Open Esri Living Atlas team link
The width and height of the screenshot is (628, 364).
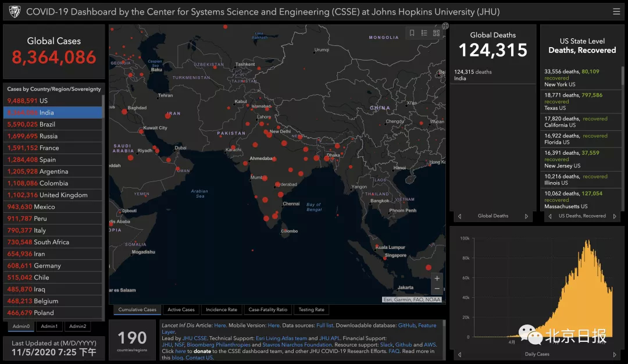point(281,338)
